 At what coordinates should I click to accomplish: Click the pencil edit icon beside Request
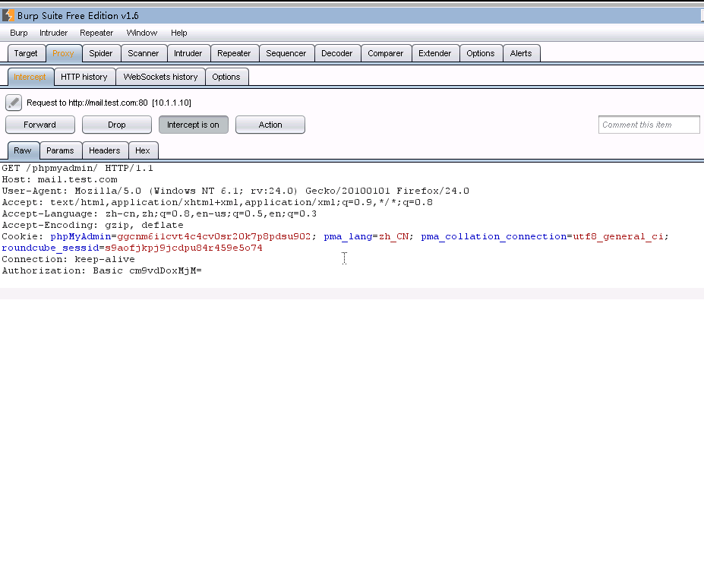[x=14, y=103]
